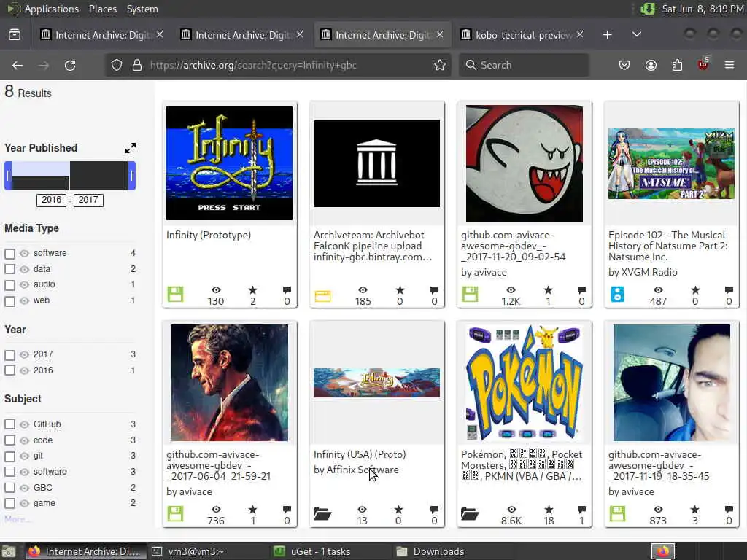Screen dimensions: 747x560
Task: Close the kobo-tecnical-preview tab
Action: (x=580, y=35)
